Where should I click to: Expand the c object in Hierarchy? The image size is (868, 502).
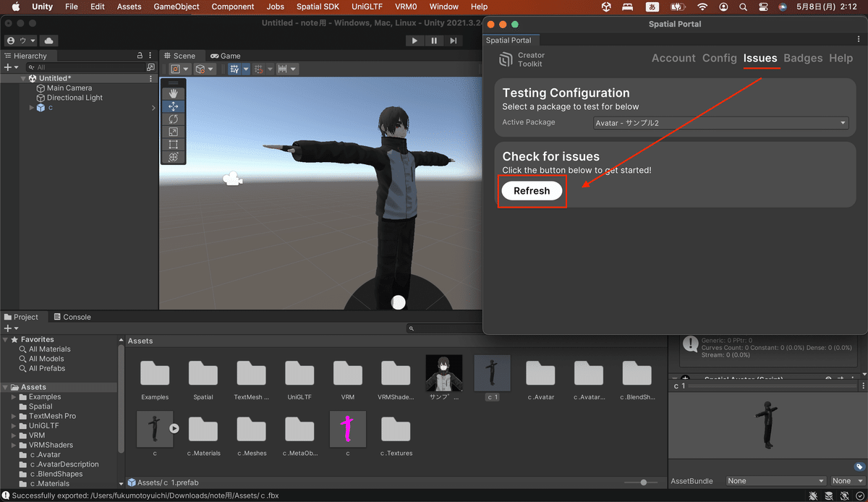(x=32, y=108)
